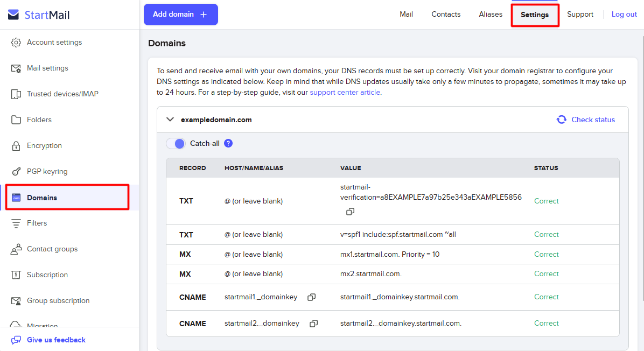The width and height of the screenshot is (644, 351).
Task: Click Correct status of verification TXT row
Action: click(546, 201)
